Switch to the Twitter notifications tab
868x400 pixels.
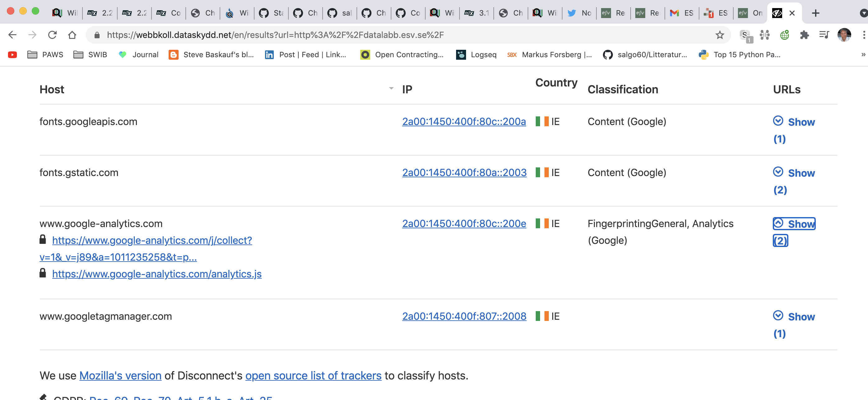click(579, 13)
